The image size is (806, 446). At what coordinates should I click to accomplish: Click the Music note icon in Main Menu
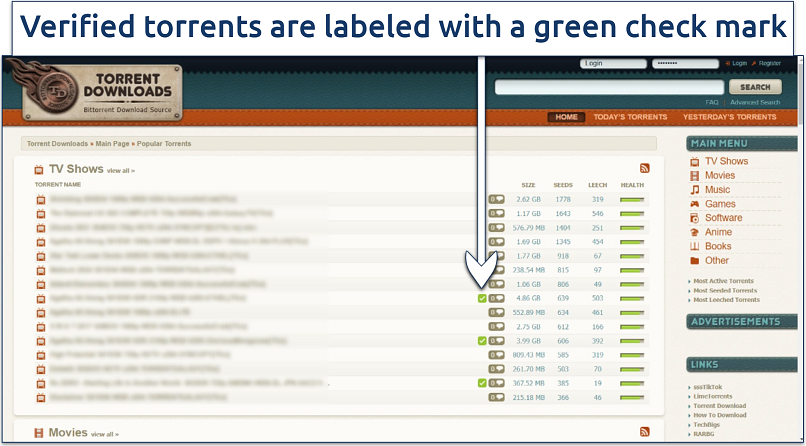tap(695, 190)
